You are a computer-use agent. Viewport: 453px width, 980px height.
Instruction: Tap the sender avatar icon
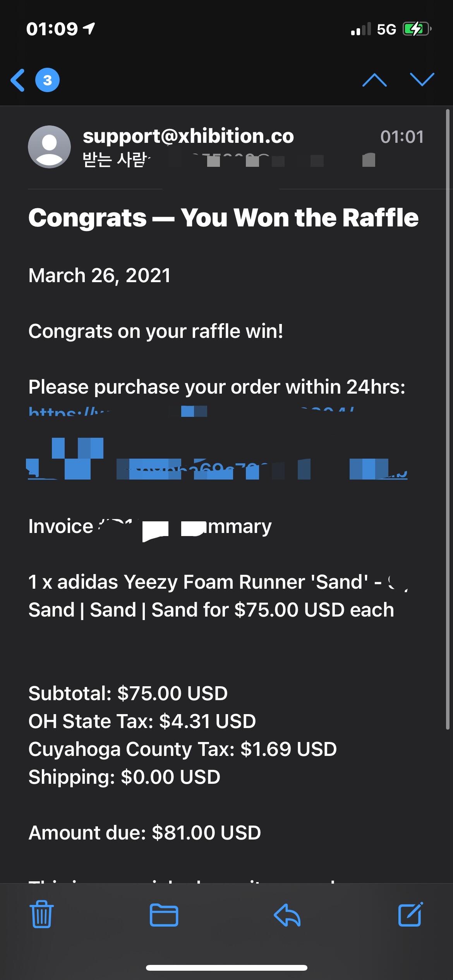pyautogui.click(x=49, y=147)
